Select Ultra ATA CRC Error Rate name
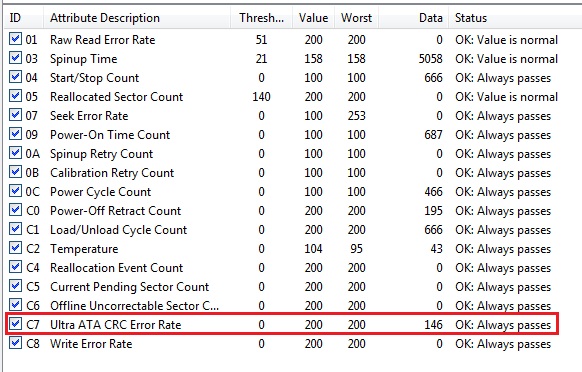582x372 pixels. pyautogui.click(x=115, y=325)
